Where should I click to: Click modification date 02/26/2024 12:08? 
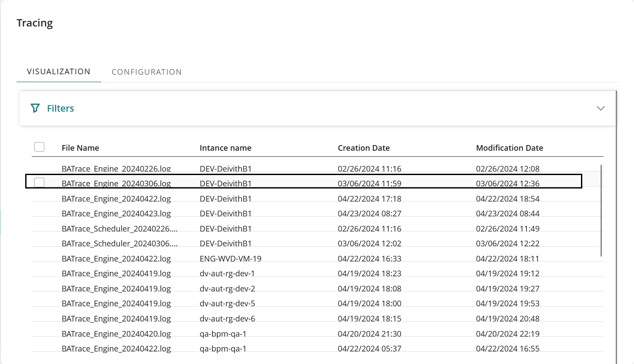508,169
